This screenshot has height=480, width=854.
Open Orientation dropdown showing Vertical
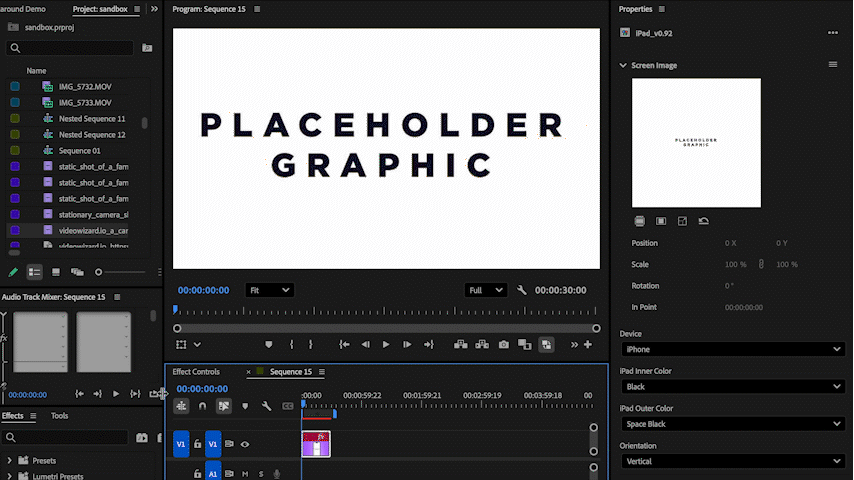733,461
